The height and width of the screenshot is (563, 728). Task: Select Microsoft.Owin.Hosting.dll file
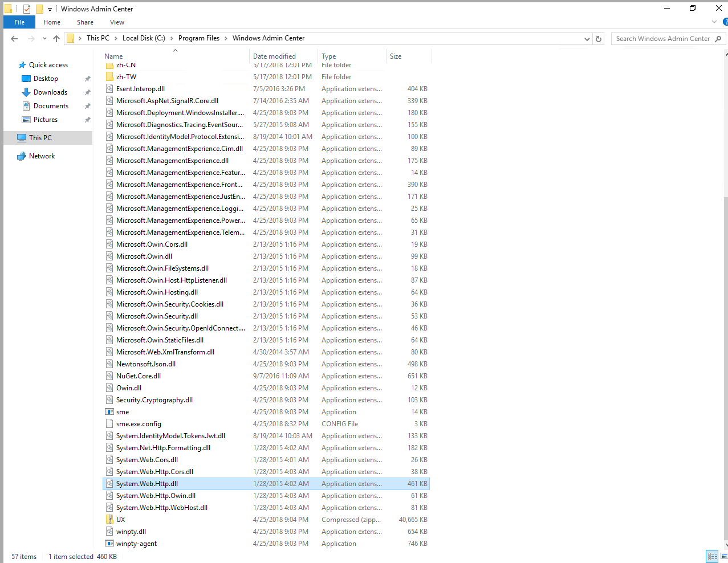(157, 292)
